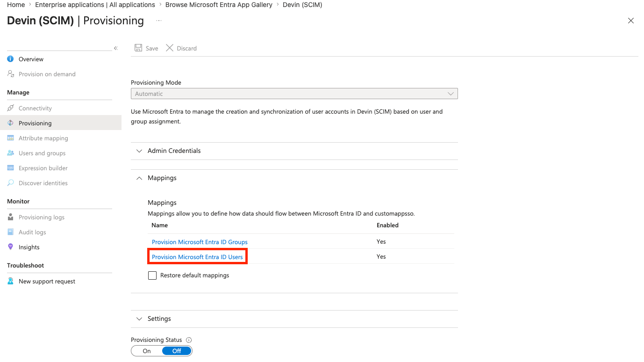Click the Overview info icon

(11, 59)
